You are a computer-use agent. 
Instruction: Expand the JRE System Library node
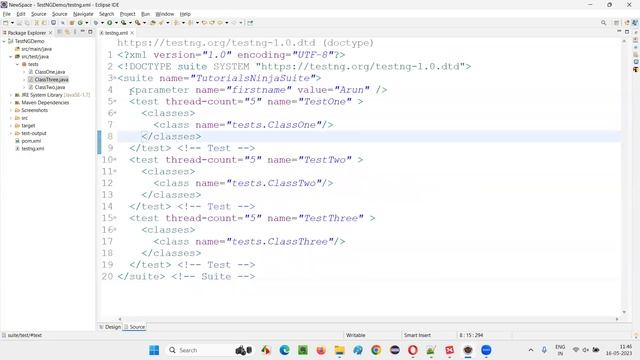[x=11, y=95]
